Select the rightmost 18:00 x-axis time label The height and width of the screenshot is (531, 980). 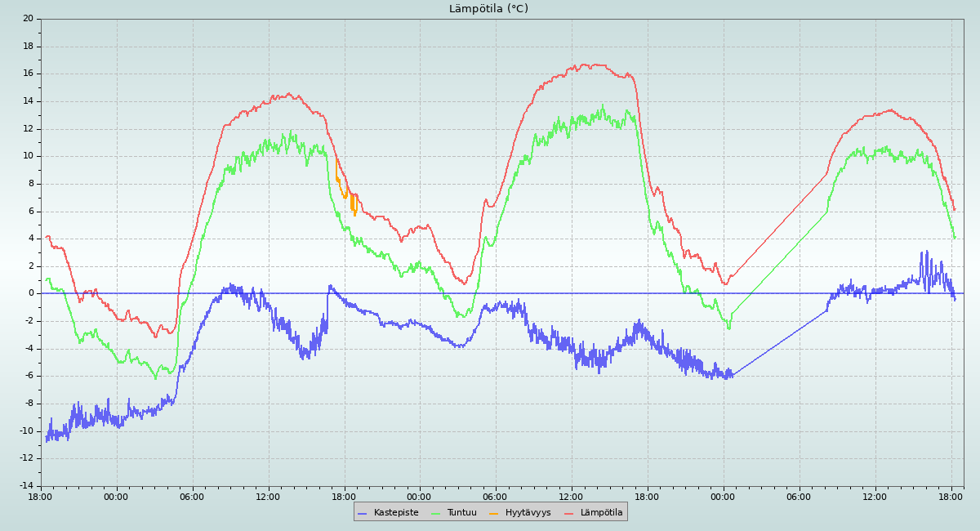pos(951,497)
